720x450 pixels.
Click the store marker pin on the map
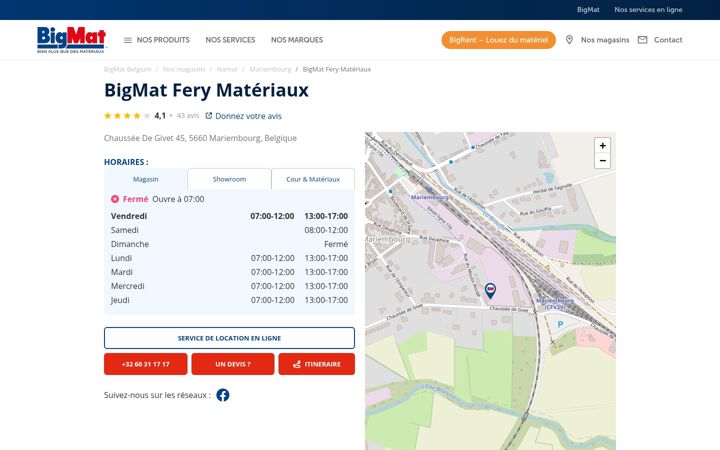pyautogui.click(x=490, y=290)
